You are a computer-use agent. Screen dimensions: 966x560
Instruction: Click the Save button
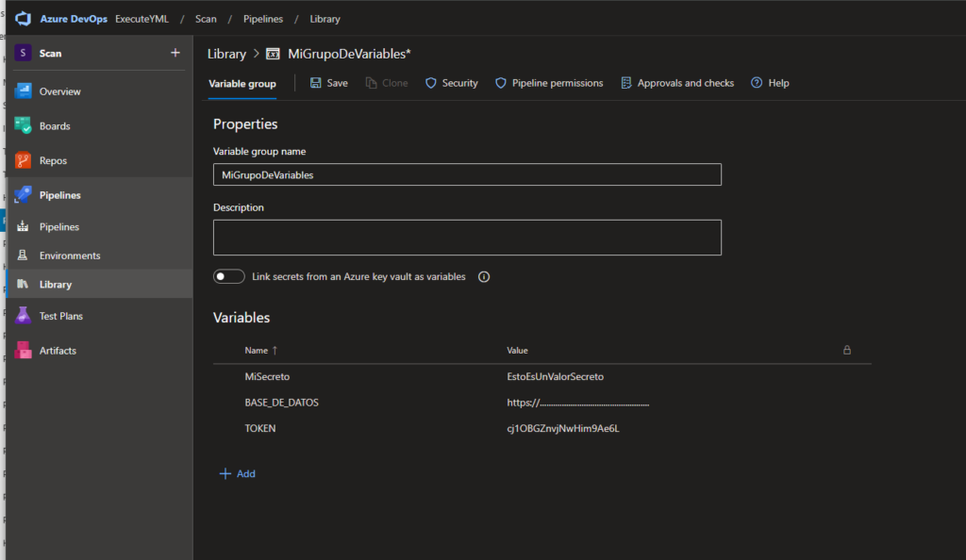click(329, 84)
